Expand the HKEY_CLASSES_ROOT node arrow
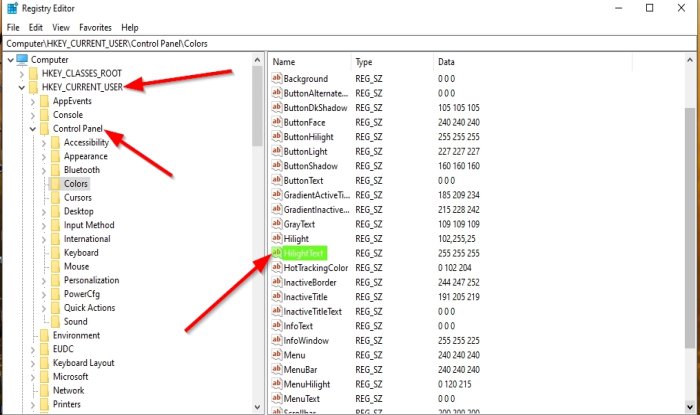This screenshot has width=700, height=415. 21,74
